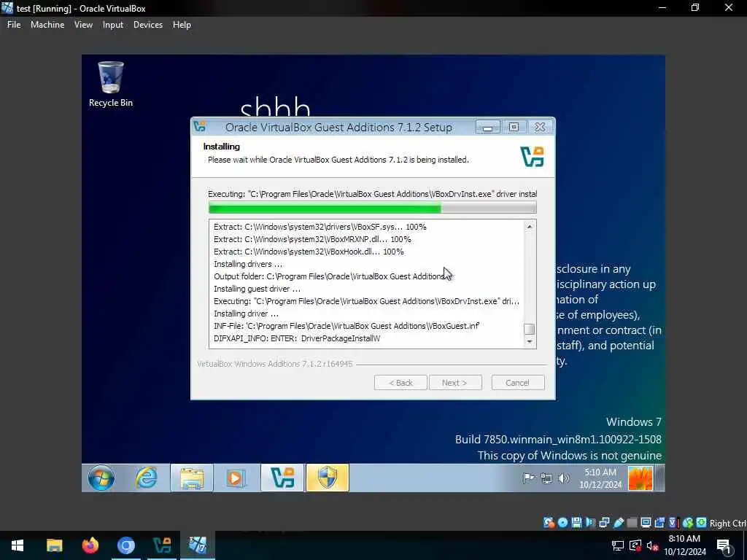Click the host network tray icon
The image size is (747, 560).
tap(617, 545)
